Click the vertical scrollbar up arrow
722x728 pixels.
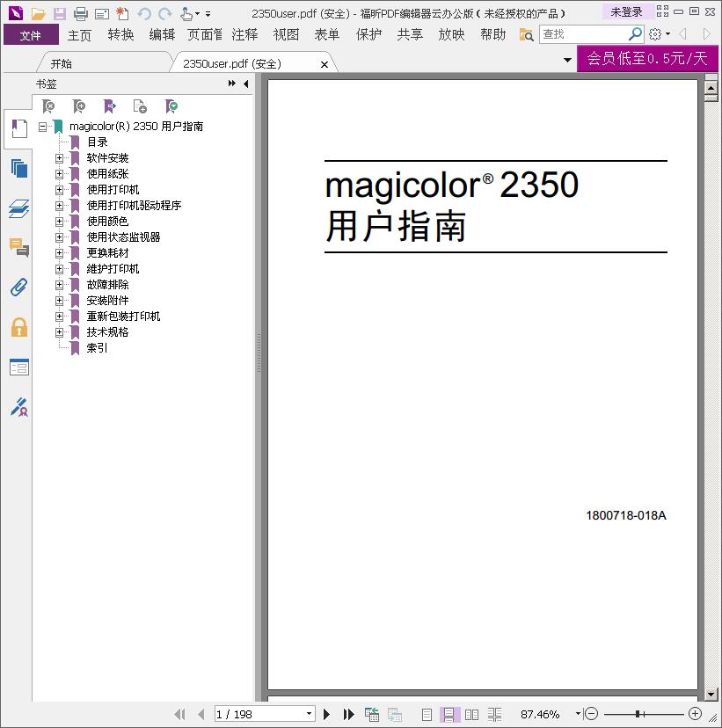(x=711, y=88)
